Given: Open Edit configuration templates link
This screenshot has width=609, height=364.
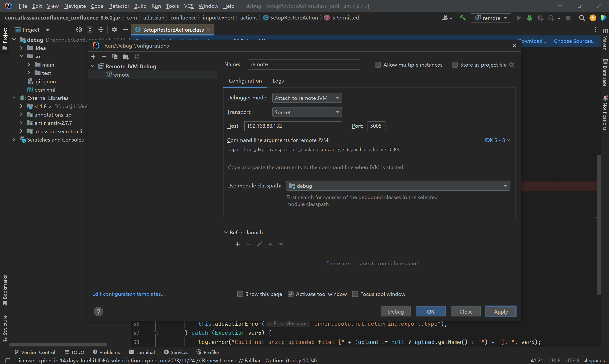Looking at the screenshot, I should pos(128,294).
